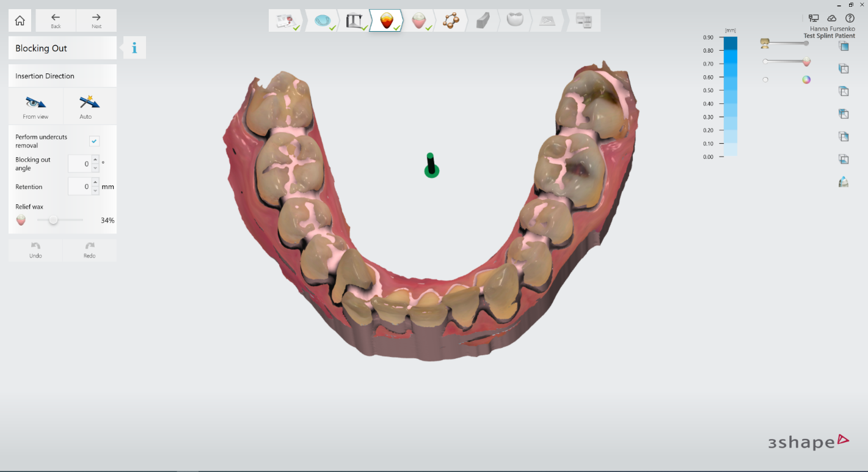
Task: Go to the Home screen
Action: point(20,21)
